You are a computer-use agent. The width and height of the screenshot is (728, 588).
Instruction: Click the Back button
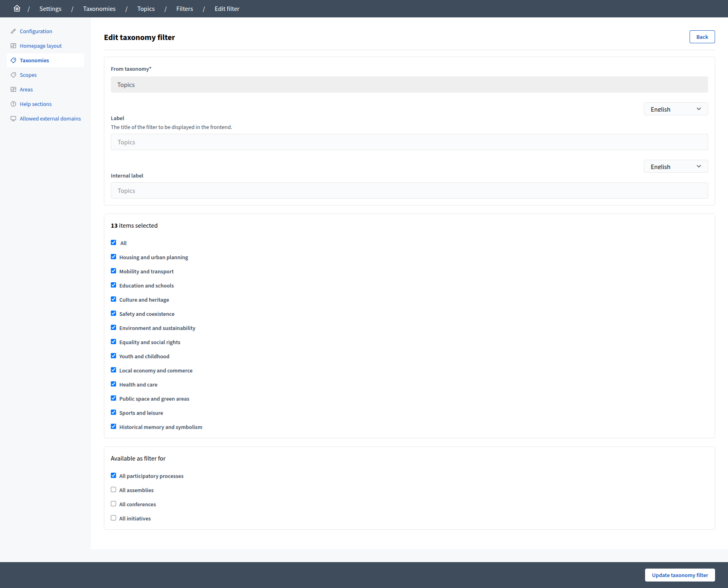coord(702,37)
